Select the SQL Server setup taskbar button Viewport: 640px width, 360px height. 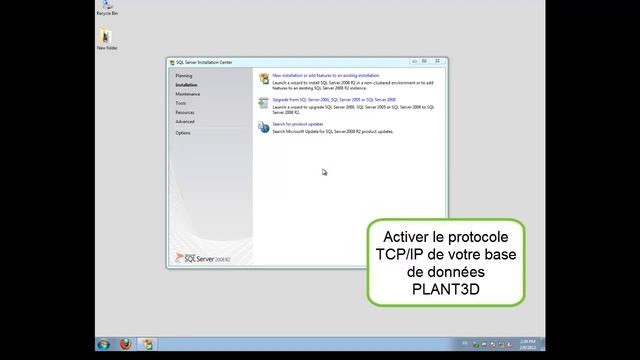tap(148, 344)
